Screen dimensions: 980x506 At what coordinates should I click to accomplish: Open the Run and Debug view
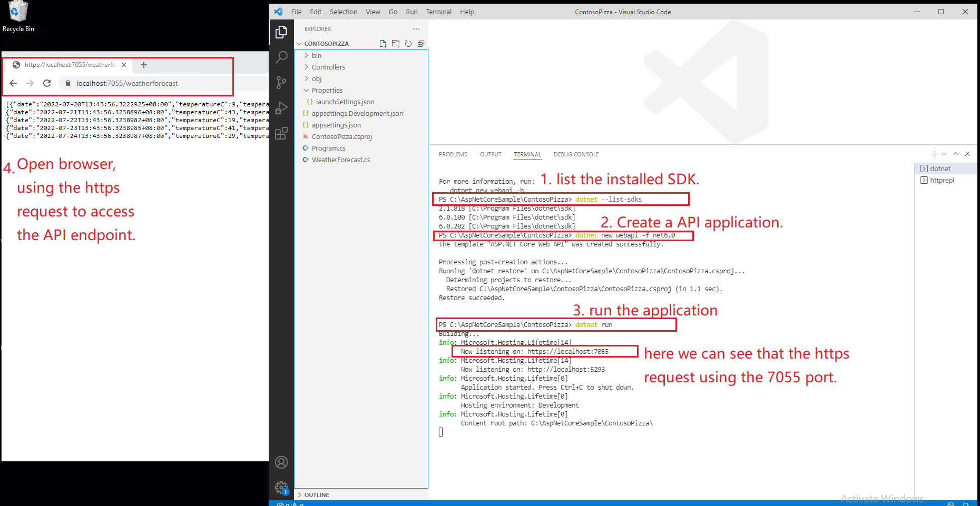click(281, 107)
